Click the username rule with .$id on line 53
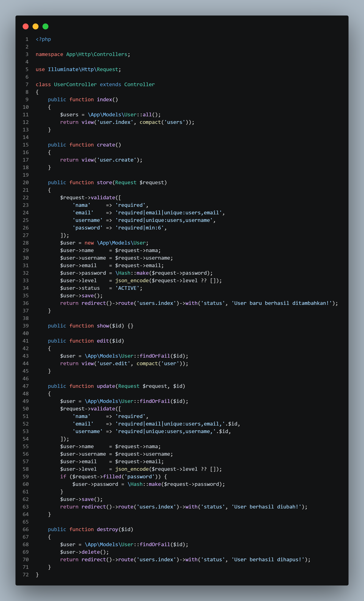Image resolution: width=364 pixels, height=601 pixels. [152, 432]
